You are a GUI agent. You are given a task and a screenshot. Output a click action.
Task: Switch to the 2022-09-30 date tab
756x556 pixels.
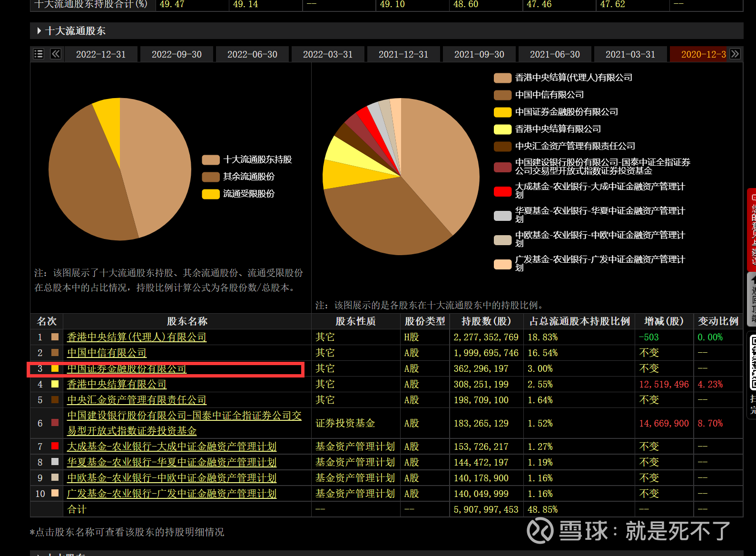point(177,54)
